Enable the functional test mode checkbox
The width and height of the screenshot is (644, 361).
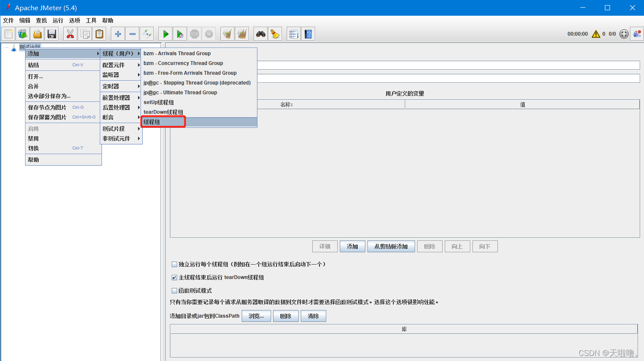[x=174, y=290]
